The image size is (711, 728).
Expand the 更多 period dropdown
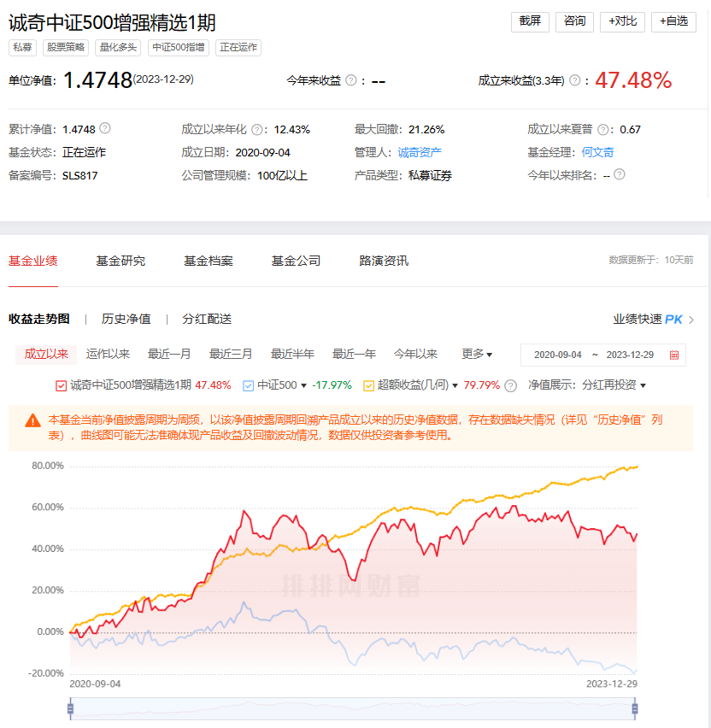pyautogui.click(x=477, y=355)
